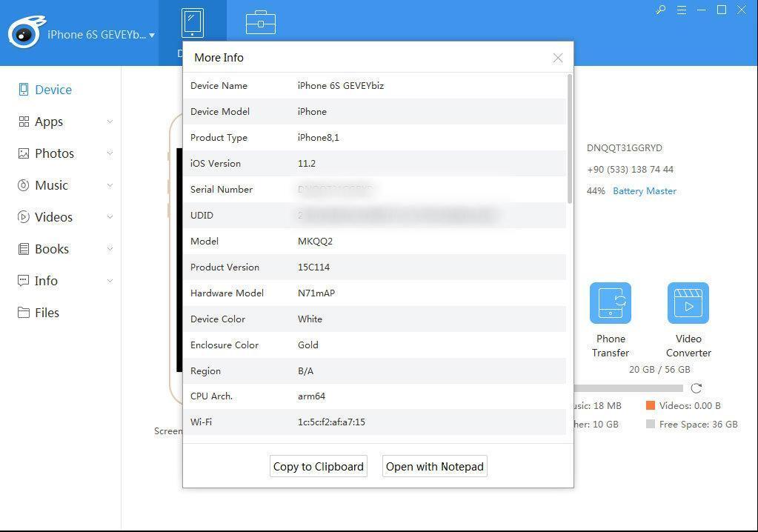Click the More Info dialog scrollbar
758x532 pixels.
click(x=570, y=139)
